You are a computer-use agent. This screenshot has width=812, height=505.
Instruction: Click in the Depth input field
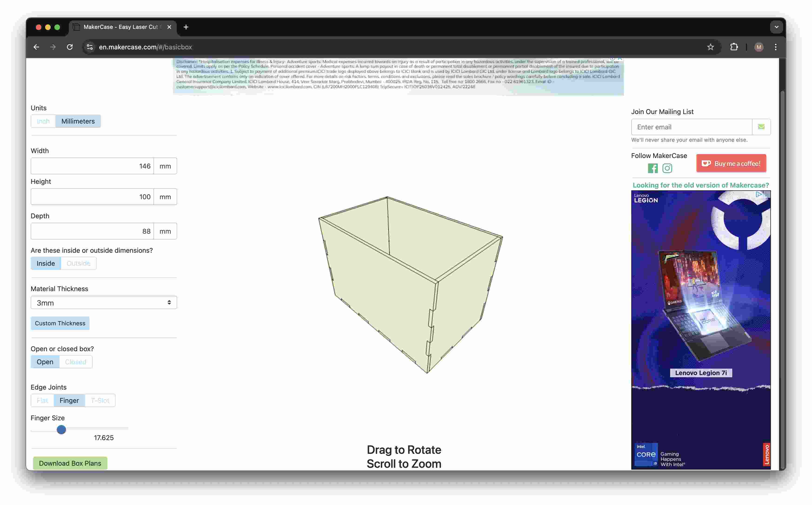[93, 231]
